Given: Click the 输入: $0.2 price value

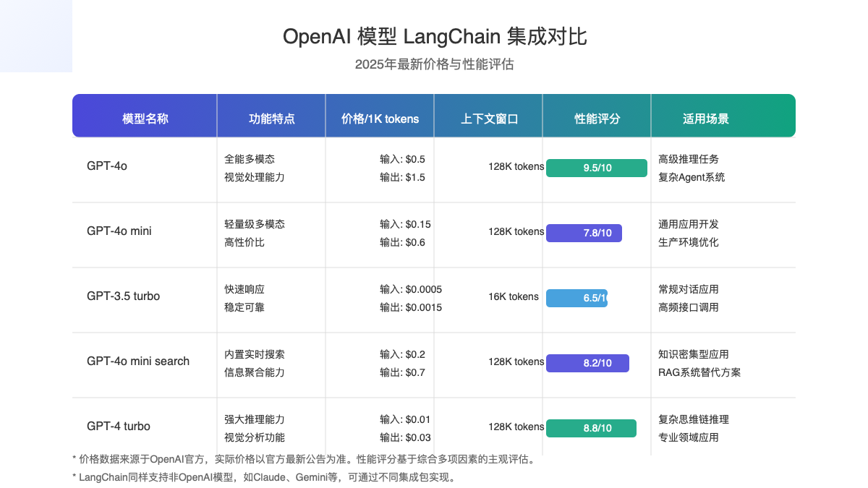Looking at the screenshot, I should (x=402, y=354).
